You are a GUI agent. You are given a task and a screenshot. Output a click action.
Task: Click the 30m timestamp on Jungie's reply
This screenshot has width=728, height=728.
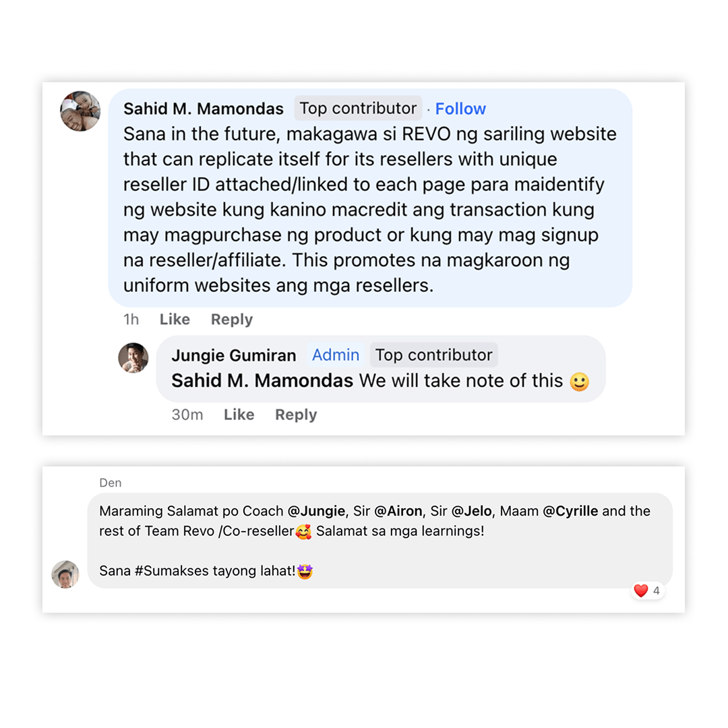click(187, 415)
